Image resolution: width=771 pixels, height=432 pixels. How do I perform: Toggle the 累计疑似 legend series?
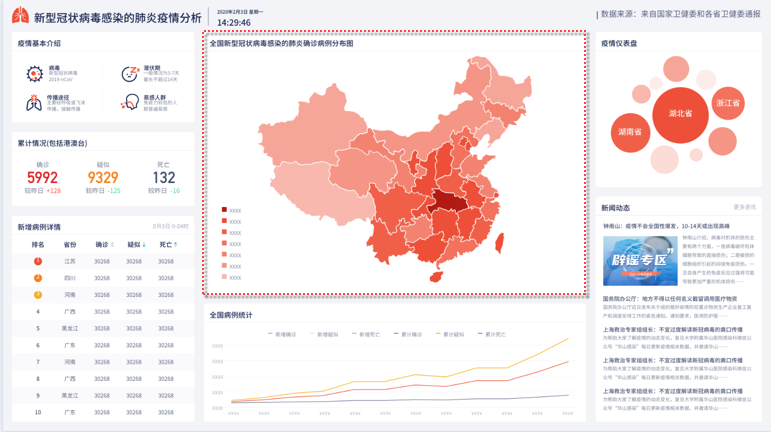tap(450, 334)
